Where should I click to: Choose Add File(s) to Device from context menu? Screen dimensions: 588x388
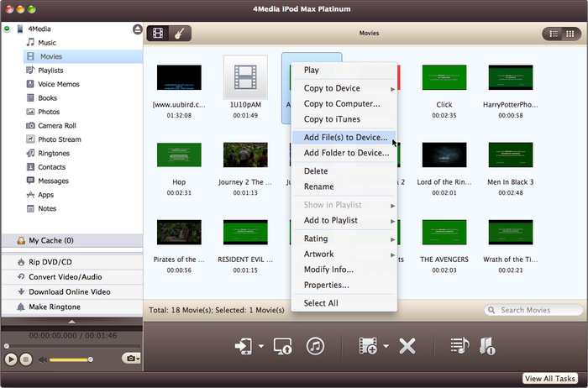tap(345, 137)
